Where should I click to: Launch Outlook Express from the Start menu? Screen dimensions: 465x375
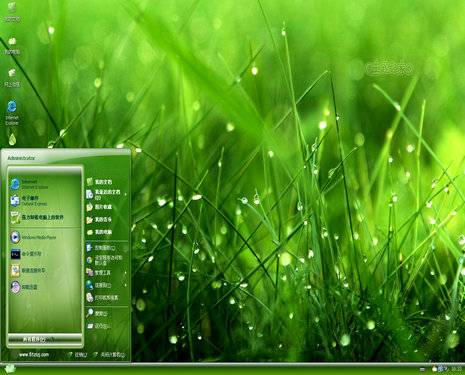click(x=29, y=201)
